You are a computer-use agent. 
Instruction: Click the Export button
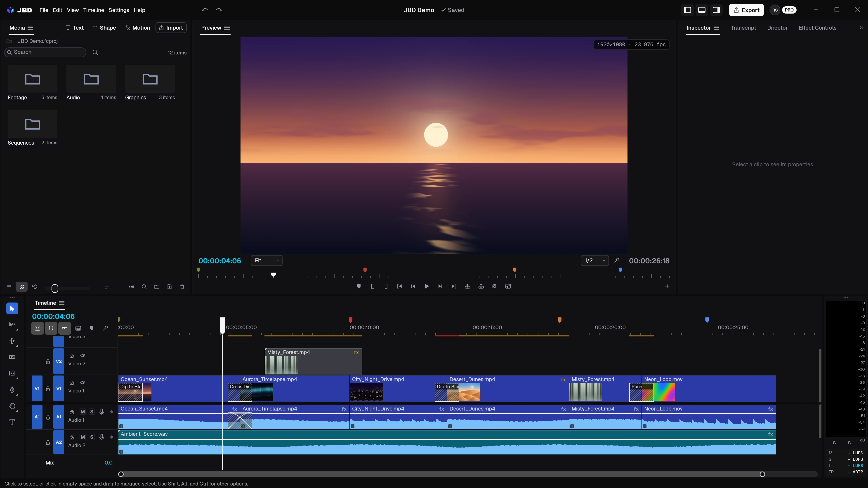[x=746, y=10]
